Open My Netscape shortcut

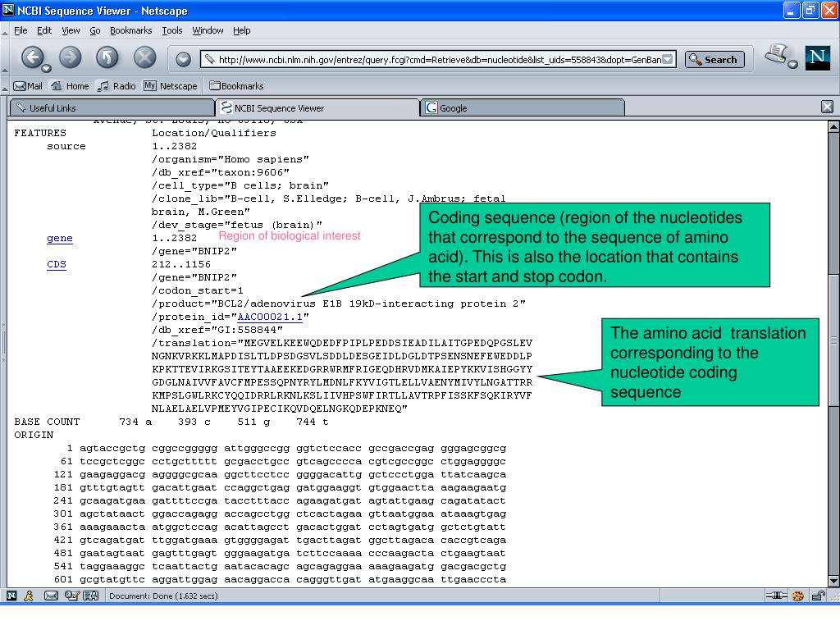pyautogui.click(x=171, y=85)
